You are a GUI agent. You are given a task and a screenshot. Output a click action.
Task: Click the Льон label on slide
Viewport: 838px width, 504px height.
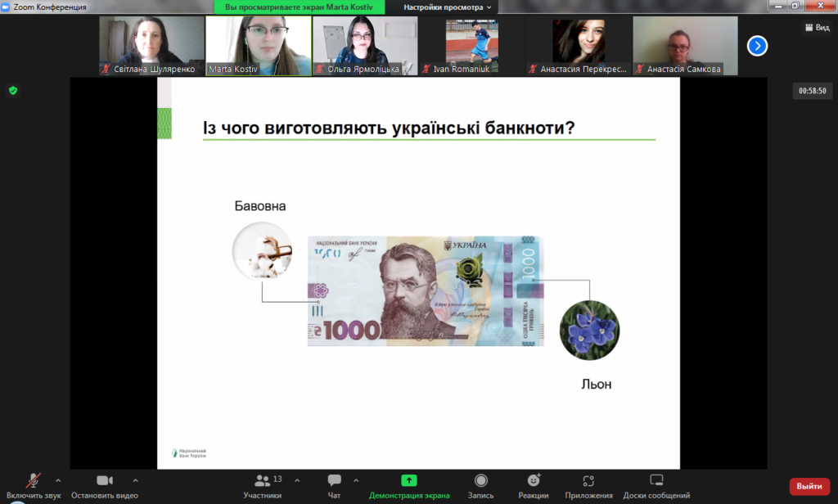click(597, 385)
